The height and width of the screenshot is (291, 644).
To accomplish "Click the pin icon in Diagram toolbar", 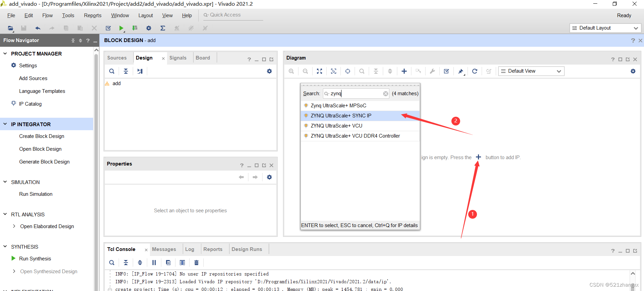I will click(x=460, y=71).
